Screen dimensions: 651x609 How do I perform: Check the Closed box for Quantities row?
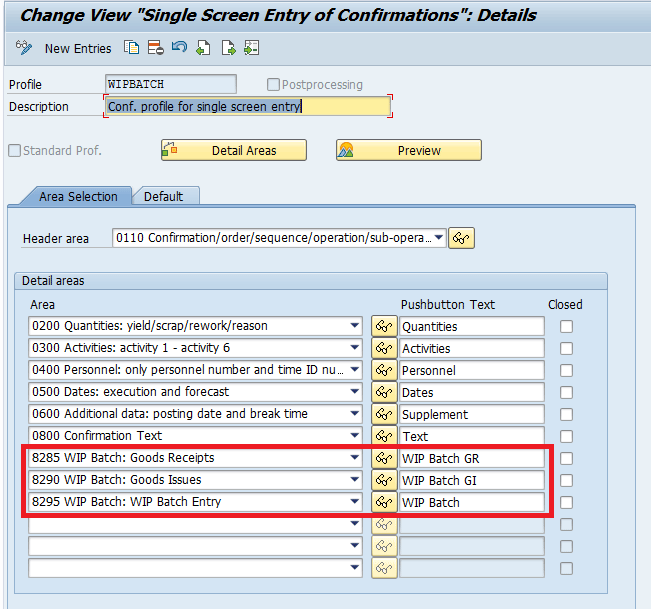[x=567, y=326]
